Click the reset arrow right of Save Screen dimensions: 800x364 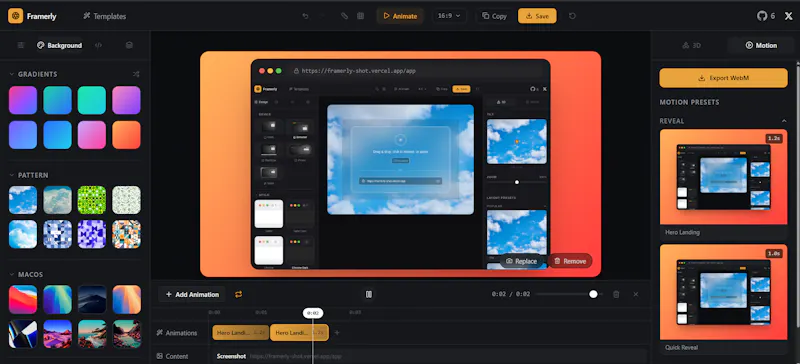[572, 16]
